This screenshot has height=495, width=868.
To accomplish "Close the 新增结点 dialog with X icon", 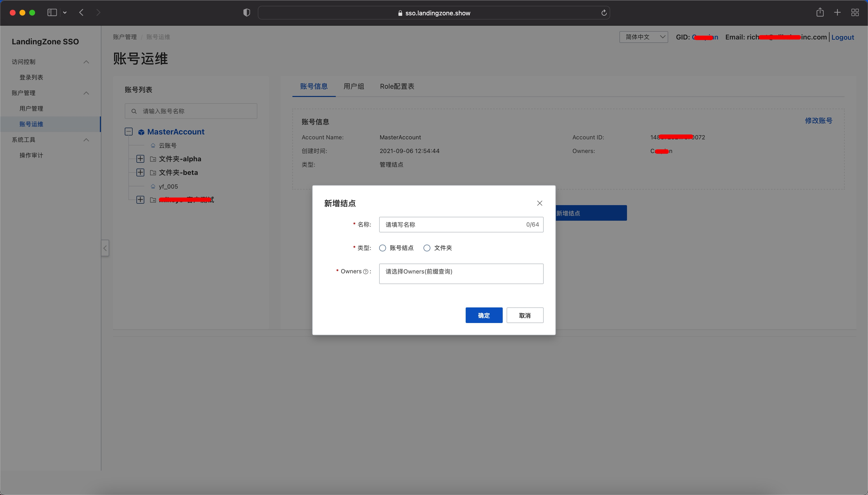I will point(540,203).
